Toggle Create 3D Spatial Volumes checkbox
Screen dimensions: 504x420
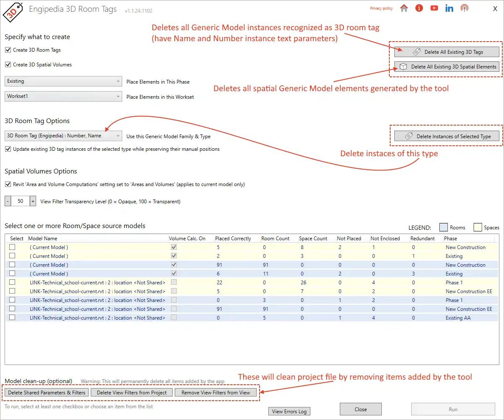pyautogui.click(x=8, y=65)
